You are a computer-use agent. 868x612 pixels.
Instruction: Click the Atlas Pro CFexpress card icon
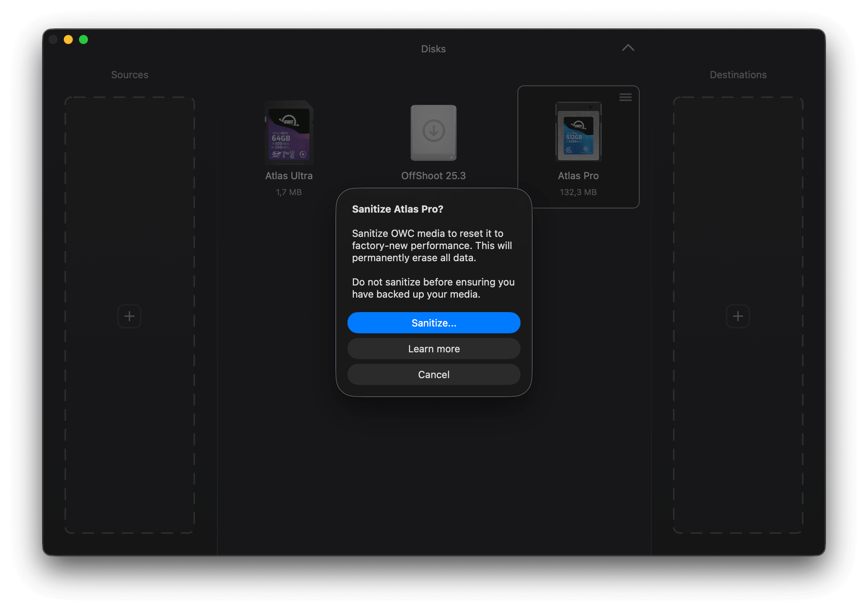(x=578, y=132)
